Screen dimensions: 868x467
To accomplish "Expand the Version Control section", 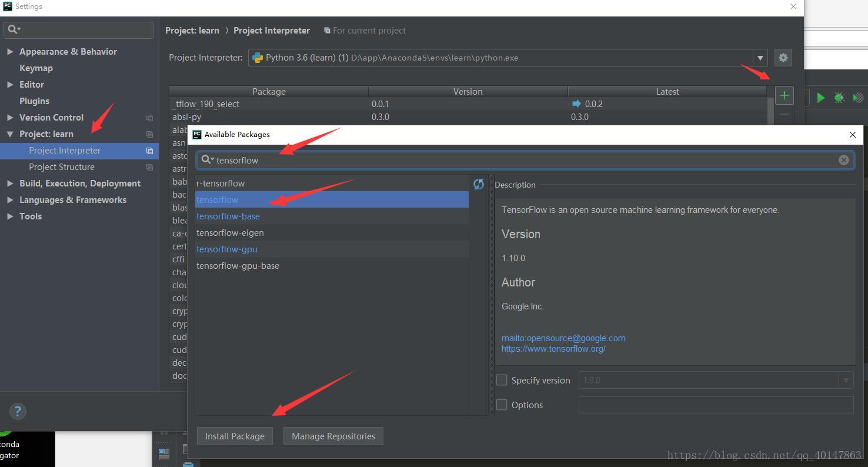I will point(10,118).
